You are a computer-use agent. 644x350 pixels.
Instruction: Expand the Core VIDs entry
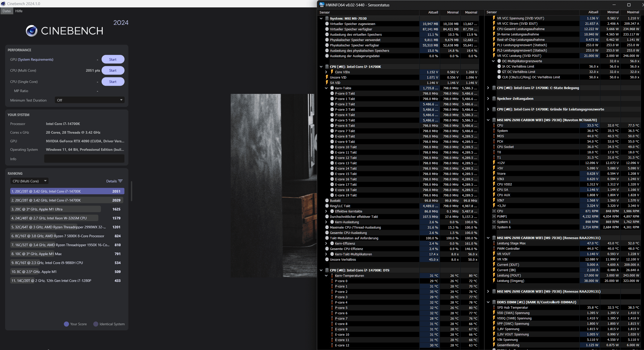[326, 72]
